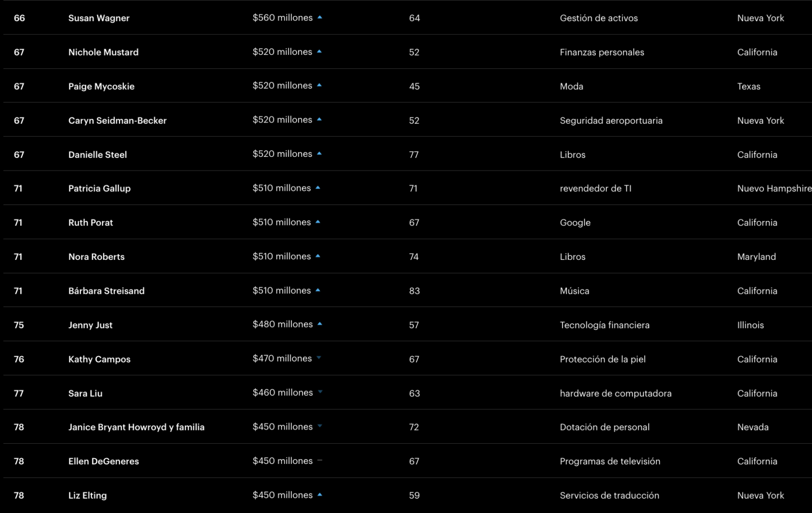
Task: Click the 'Maryland' state cell
Action: coord(756,257)
